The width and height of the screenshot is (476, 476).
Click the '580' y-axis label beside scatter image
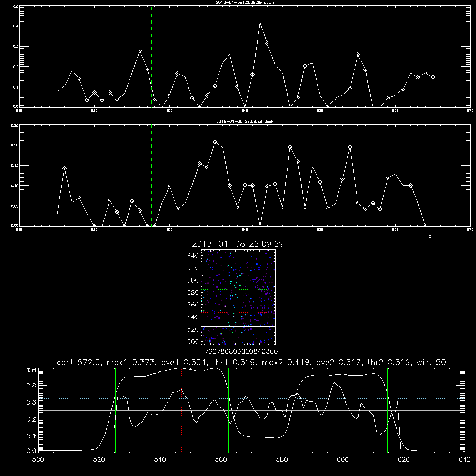coord(193,293)
